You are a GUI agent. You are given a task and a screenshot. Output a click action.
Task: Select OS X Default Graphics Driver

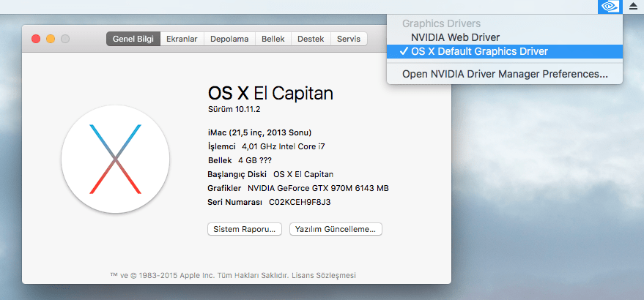(x=504, y=51)
